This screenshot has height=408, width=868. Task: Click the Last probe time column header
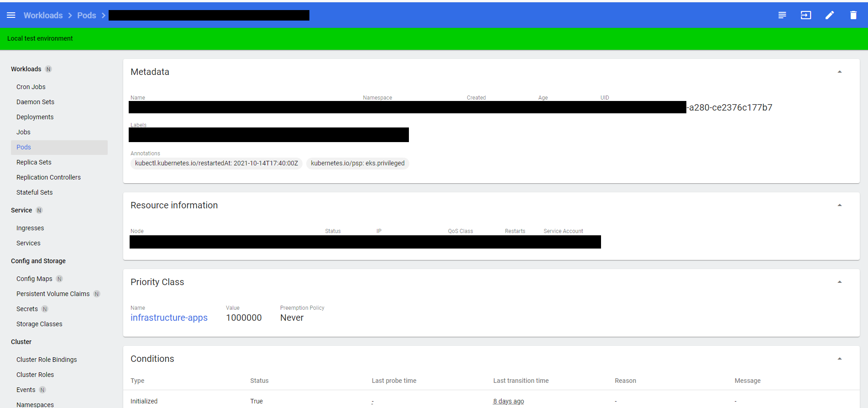coord(394,381)
